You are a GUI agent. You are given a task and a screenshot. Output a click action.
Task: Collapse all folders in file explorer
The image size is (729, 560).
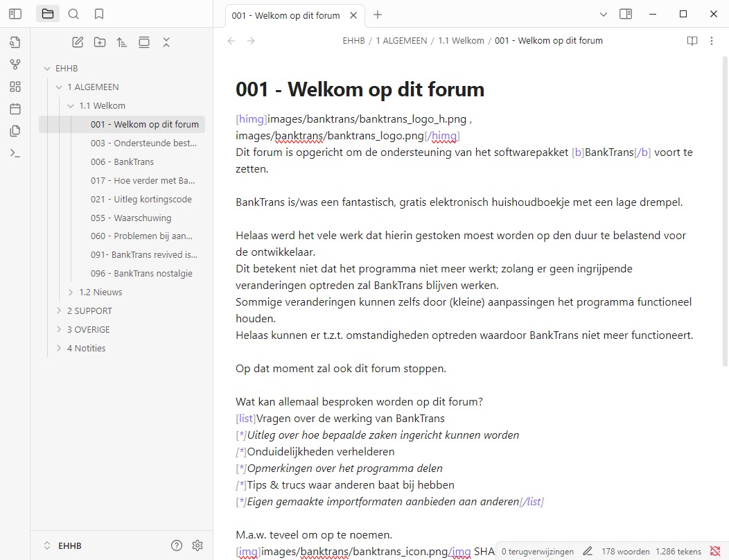click(166, 42)
